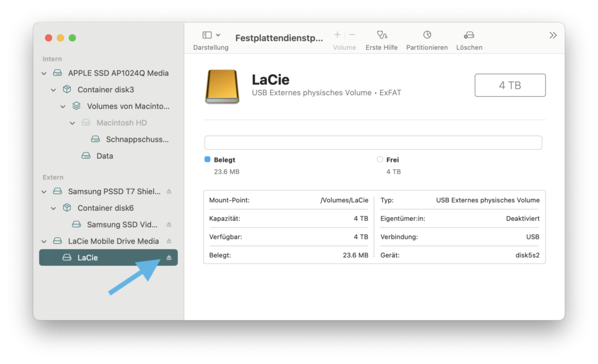Eject Samsung SSD Vid... volume

click(169, 225)
